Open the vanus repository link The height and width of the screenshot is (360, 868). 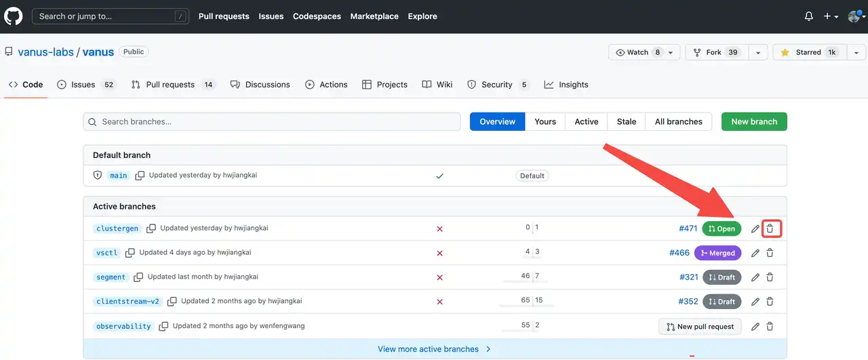click(x=98, y=52)
